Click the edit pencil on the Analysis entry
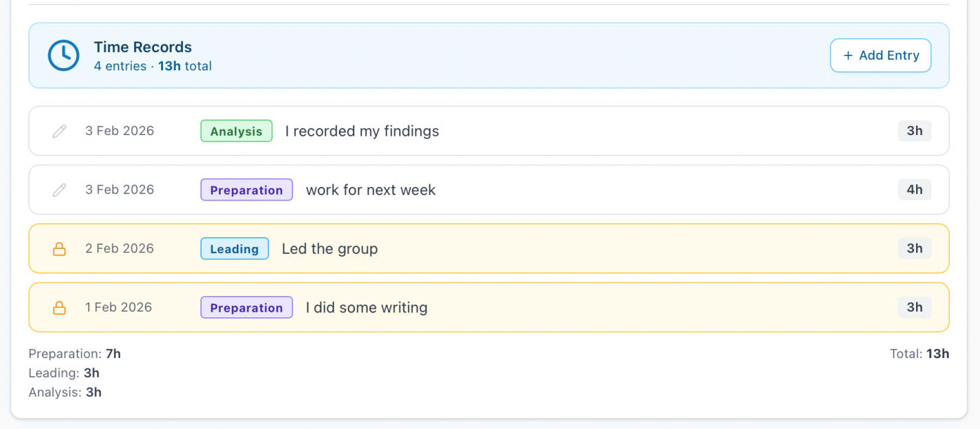Viewport: 980px width, 429px height. pyautogui.click(x=60, y=131)
